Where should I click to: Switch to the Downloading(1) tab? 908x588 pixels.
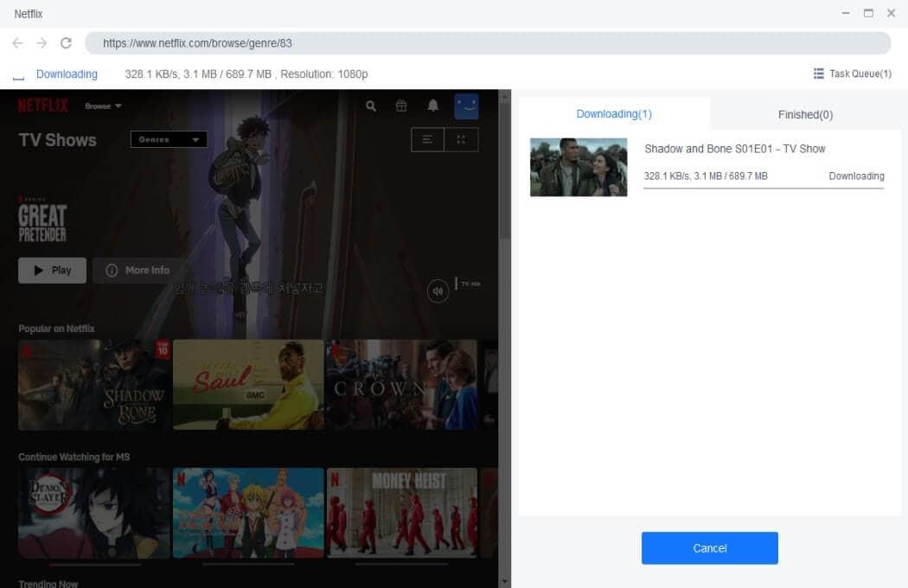614,113
